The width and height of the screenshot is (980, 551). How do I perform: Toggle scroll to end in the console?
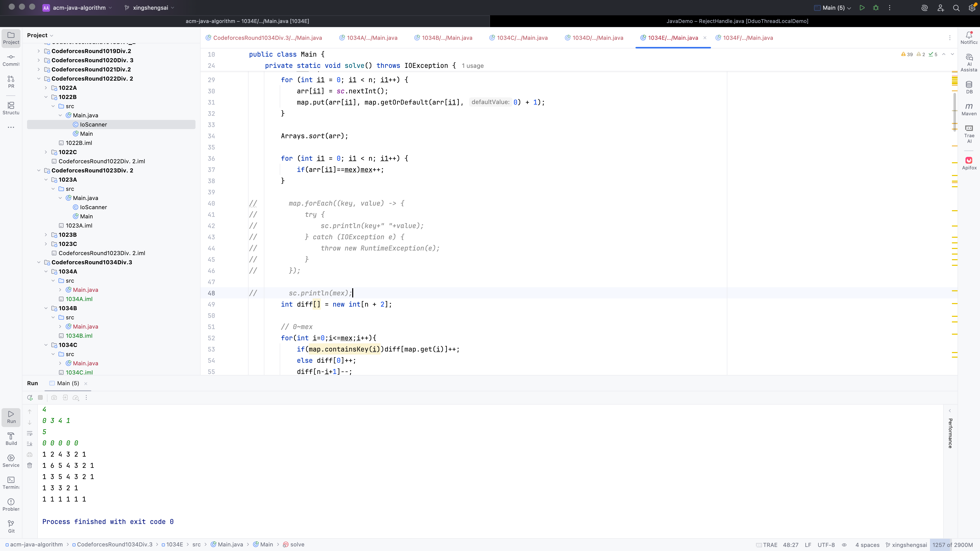pos(30,444)
